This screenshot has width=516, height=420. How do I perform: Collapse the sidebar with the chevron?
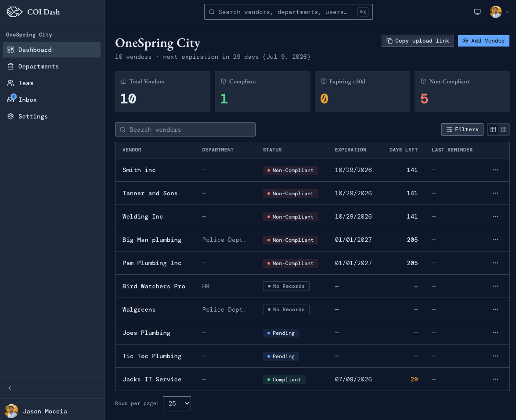pyautogui.click(x=10, y=388)
